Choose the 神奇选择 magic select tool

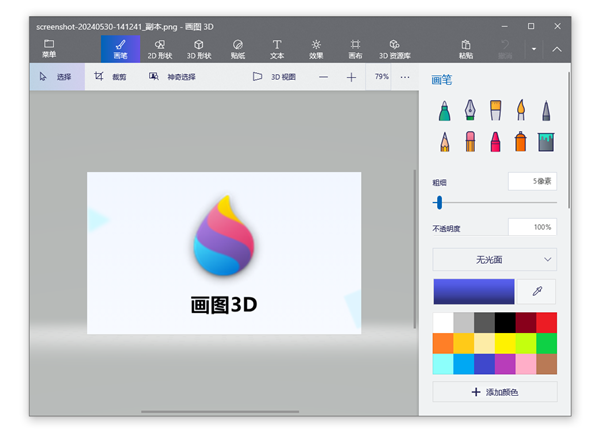pyautogui.click(x=172, y=77)
